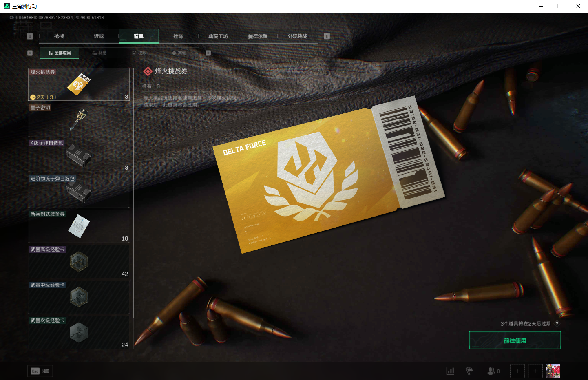Click the Esc 返回 back button
588x380 pixels.
pyautogui.click(x=40, y=371)
